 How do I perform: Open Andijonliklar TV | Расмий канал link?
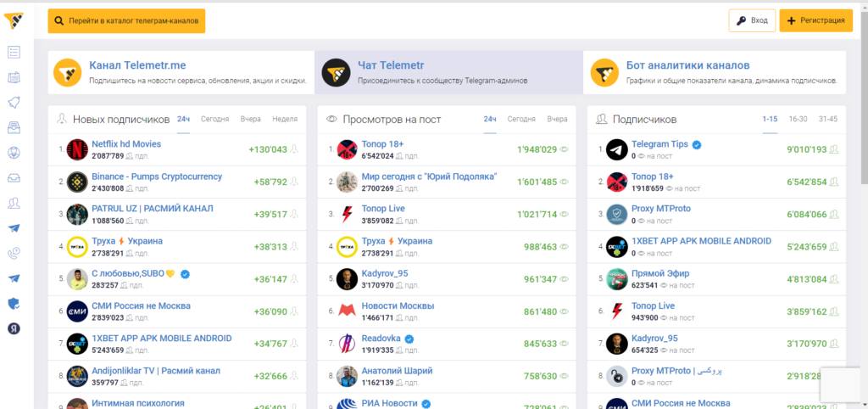click(x=156, y=371)
